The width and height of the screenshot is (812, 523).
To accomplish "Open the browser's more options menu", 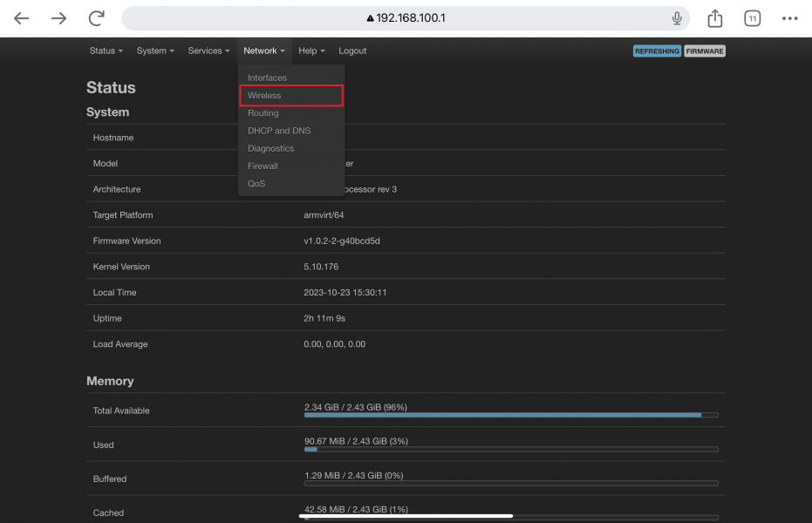I will click(789, 17).
